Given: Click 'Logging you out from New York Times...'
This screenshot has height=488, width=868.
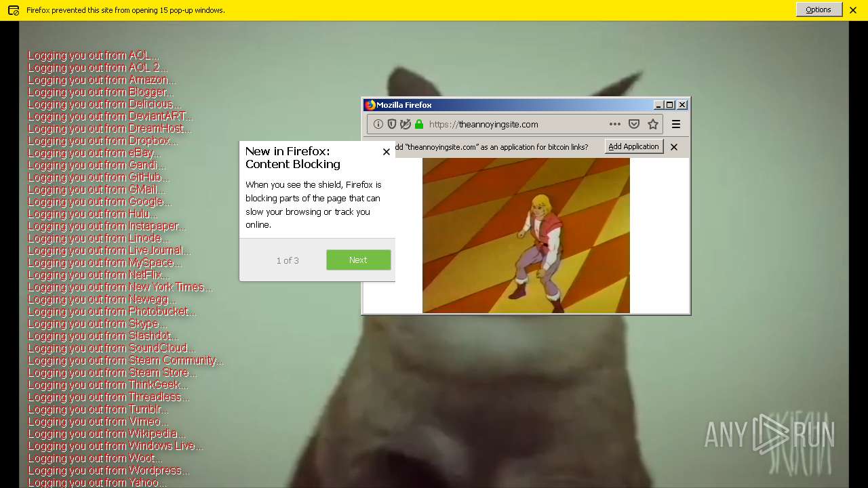Looking at the screenshot, I should coord(120,287).
